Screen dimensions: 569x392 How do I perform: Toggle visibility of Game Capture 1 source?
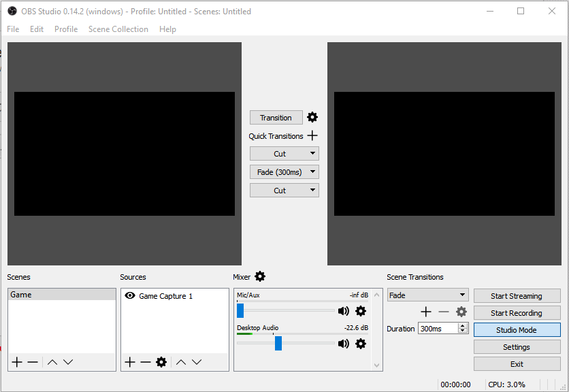(130, 295)
